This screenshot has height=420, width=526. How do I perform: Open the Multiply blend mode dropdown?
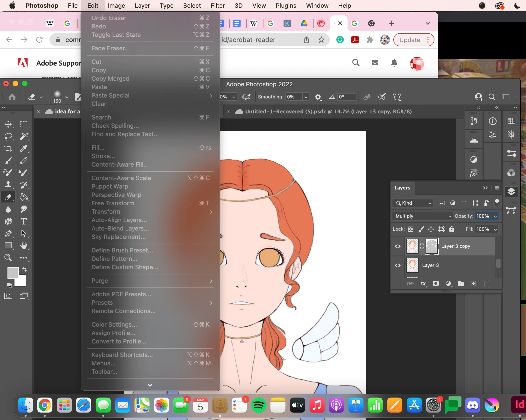pyautogui.click(x=423, y=216)
